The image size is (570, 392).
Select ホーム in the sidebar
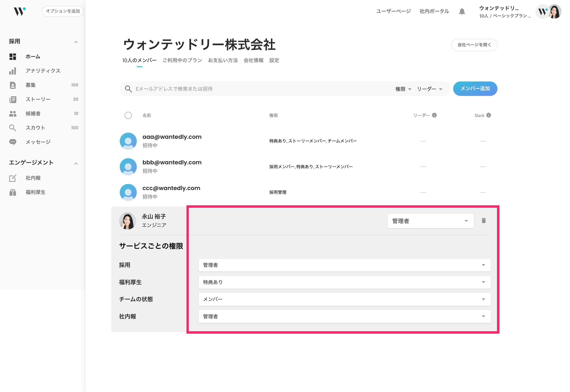point(33,57)
